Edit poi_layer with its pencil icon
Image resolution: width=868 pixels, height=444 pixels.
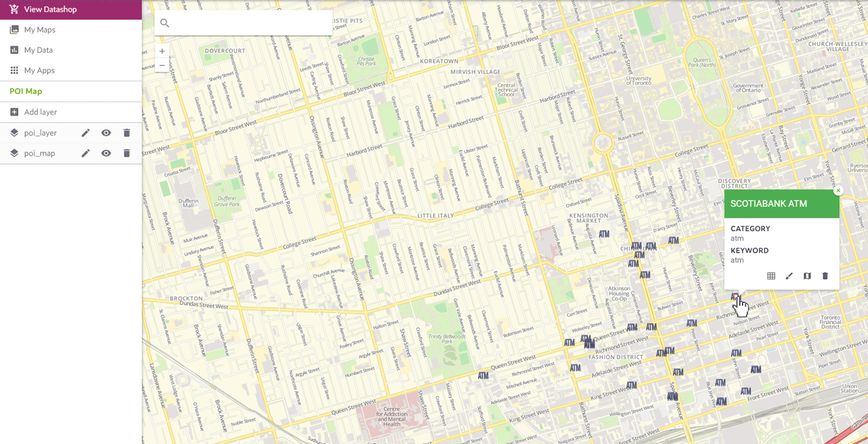click(x=85, y=133)
